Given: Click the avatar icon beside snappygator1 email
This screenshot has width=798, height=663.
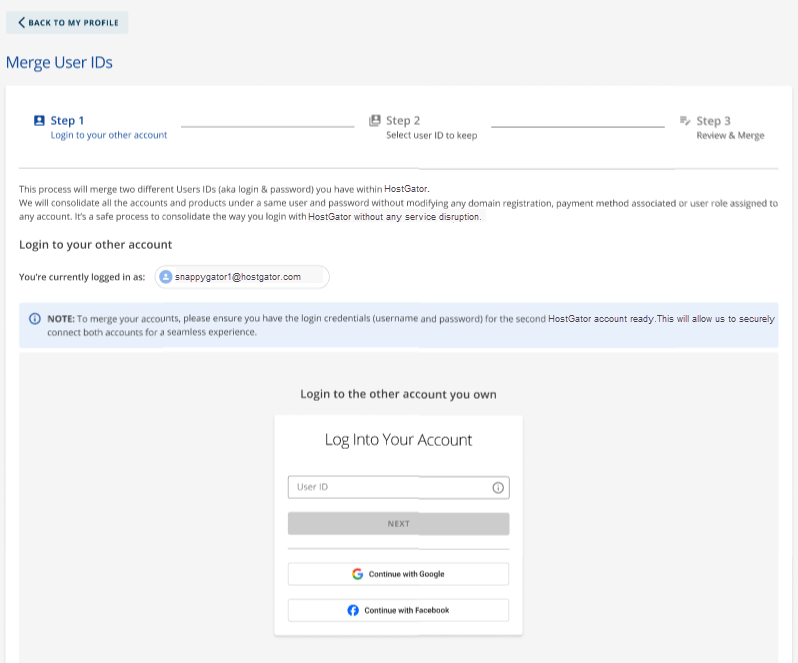Looking at the screenshot, I should pos(166,277).
